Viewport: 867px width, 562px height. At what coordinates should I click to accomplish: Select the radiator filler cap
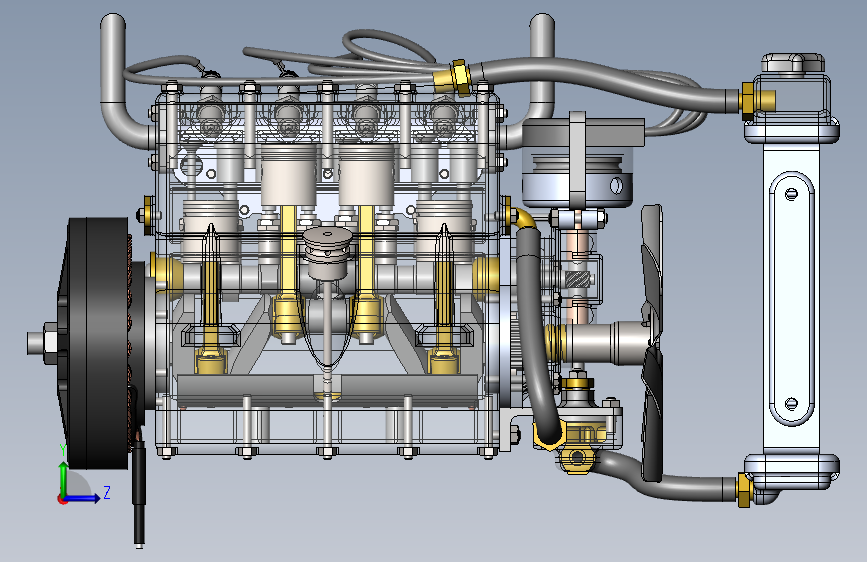click(x=793, y=63)
